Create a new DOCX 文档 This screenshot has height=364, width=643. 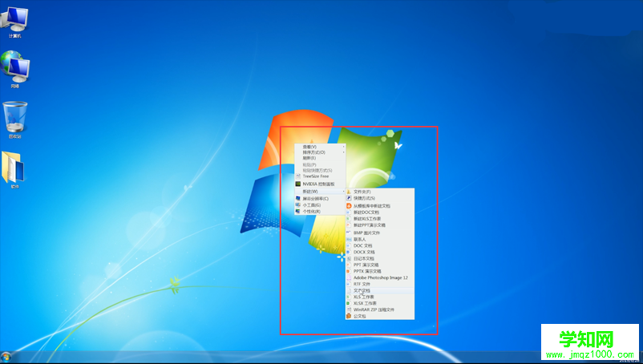(380, 252)
